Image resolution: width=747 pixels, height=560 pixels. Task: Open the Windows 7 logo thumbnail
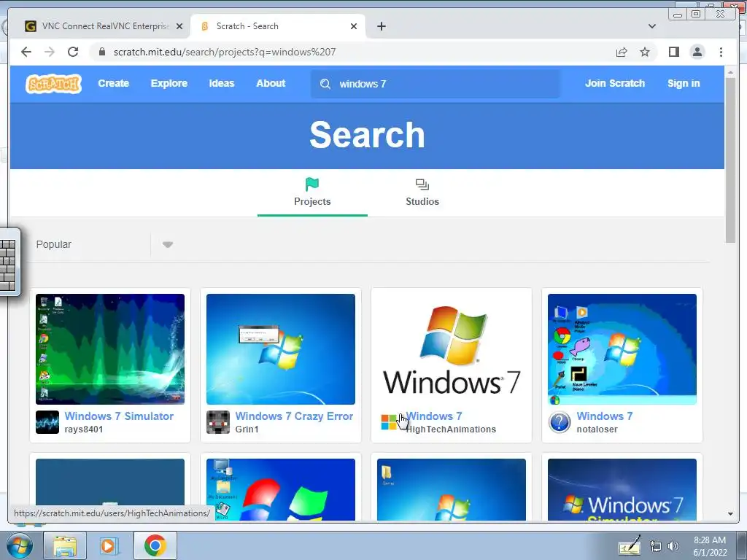[x=451, y=349]
